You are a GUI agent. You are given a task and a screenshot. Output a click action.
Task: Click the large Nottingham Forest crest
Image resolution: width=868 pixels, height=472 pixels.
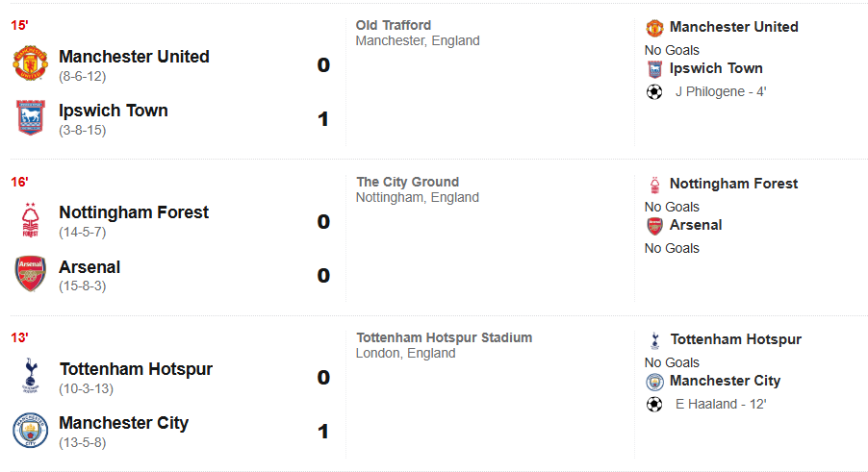tap(30, 220)
